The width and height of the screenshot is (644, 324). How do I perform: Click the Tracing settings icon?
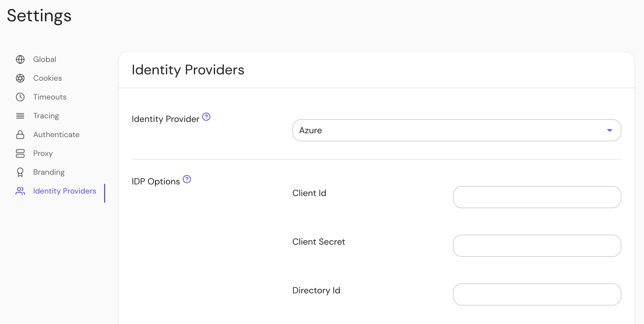(20, 116)
